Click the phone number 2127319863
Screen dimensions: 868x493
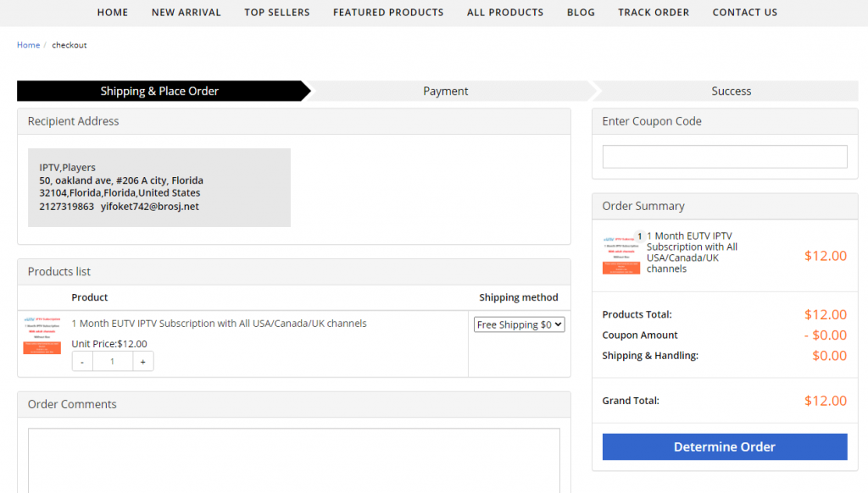66,207
